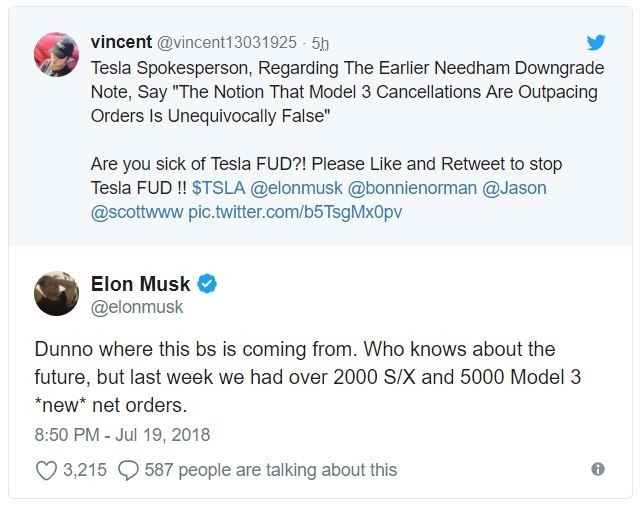Open vincent's profile avatar
This screenshot has width=642, height=508.
pyautogui.click(x=57, y=54)
